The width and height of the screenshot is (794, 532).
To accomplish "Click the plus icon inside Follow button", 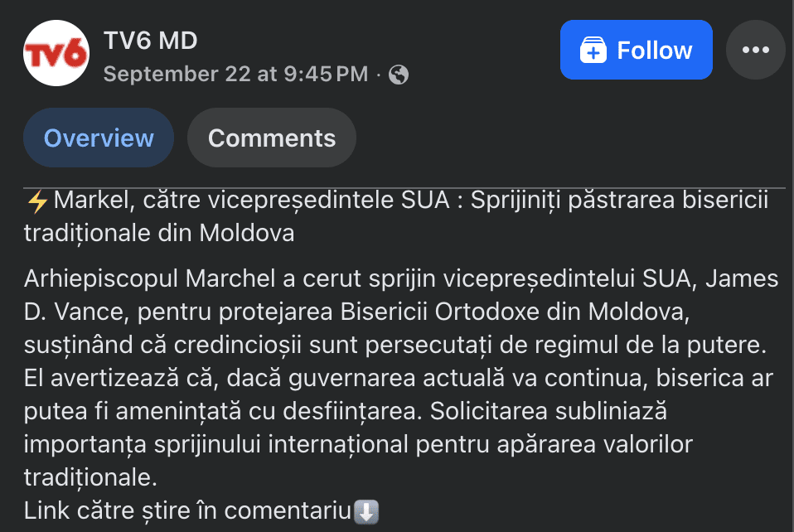I will [593, 51].
